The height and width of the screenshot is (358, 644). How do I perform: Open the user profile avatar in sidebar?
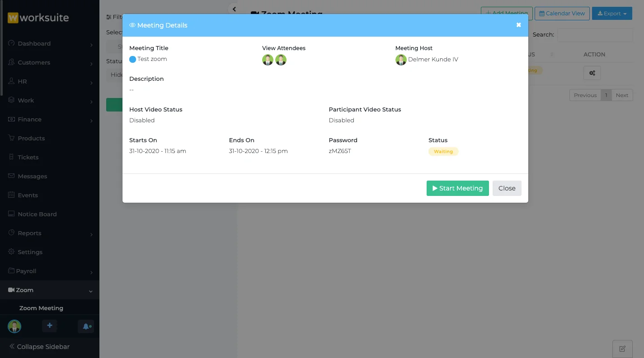(14, 326)
